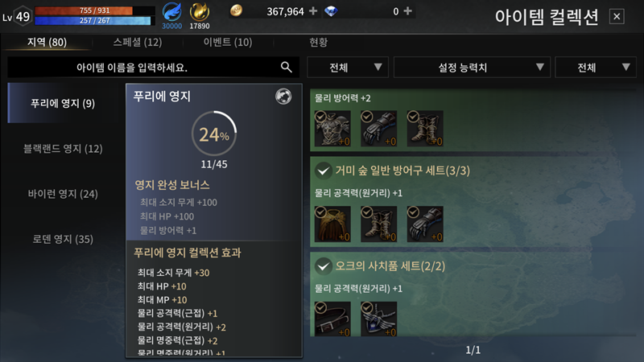Add gold with plus beside 367,964

pyautogui.click(x=313, y=11)
